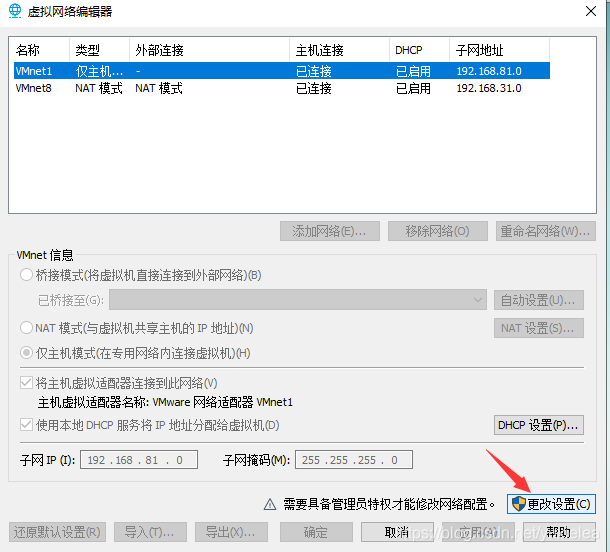Click the 主机连接 column header
The height and width of the screenshot is (552, 610).
(339, 50)
